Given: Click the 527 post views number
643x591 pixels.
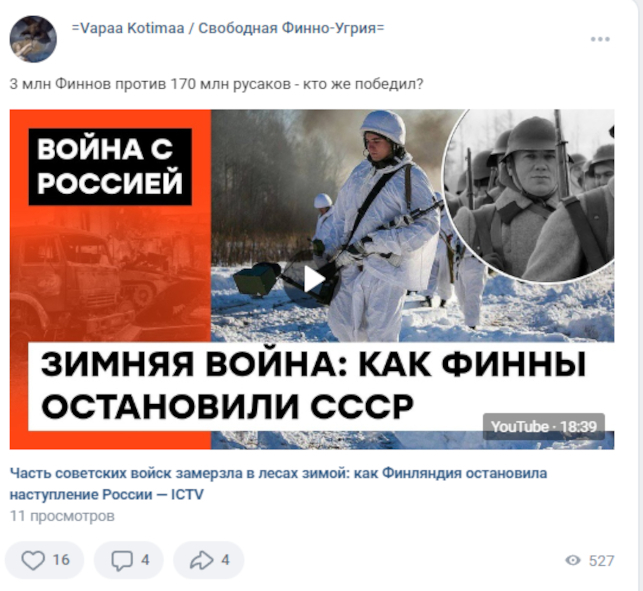Looking at the screenshot, I should [x=602, y=561].
